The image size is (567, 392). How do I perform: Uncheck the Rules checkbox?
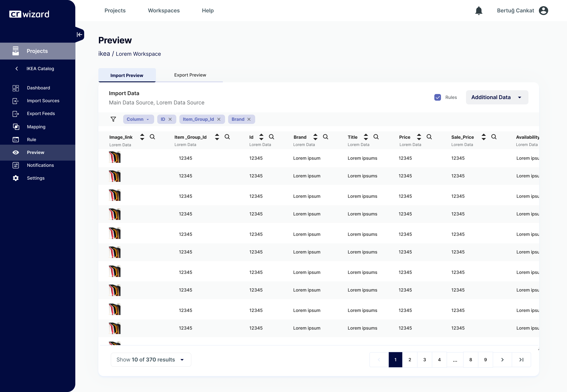pyautogui.click(x=437, y=97)
